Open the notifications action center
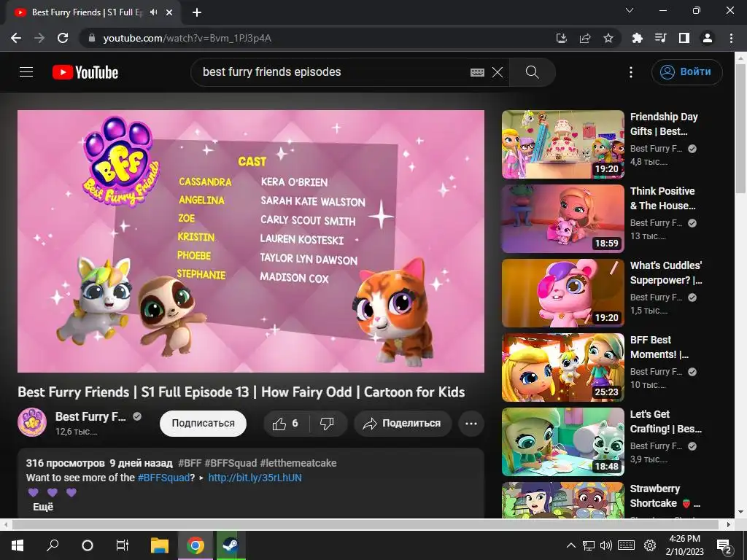The height and width of the screenshot is (560, 747). [724, 546]
